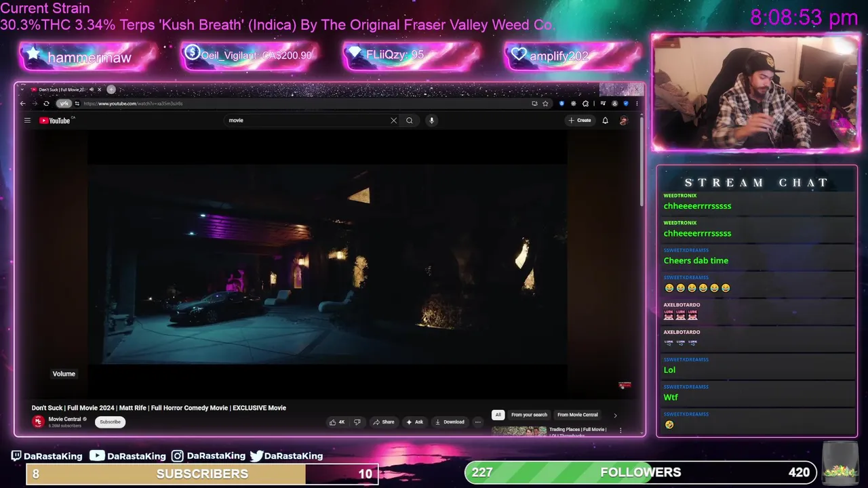Click the install/cast icon in address bar

coord(534,104)
